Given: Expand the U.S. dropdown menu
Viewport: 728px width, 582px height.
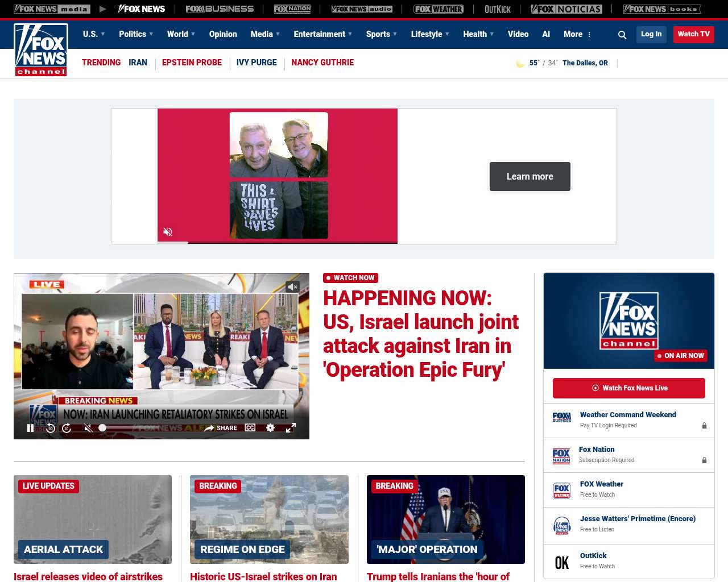Looking at the screenshot, I should (x=94, y=34).
